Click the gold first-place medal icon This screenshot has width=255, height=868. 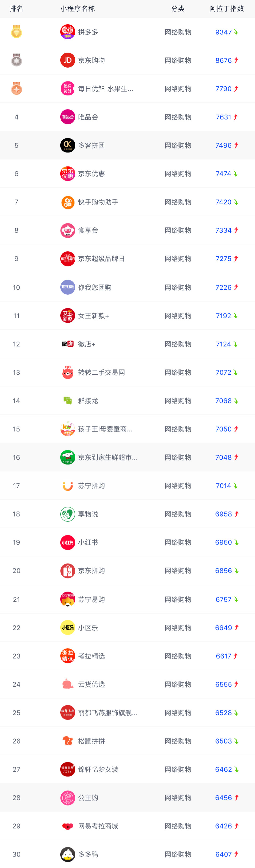point(17,32)
